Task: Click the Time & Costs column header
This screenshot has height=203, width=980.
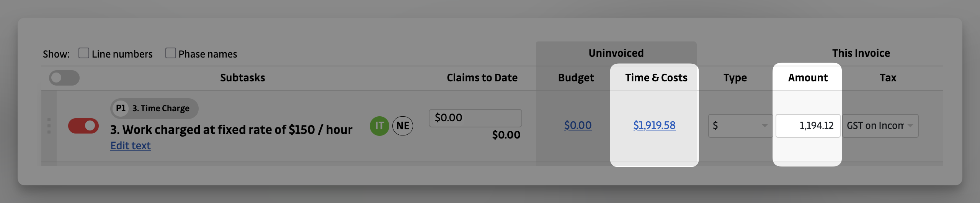Action: coord(656,78)
